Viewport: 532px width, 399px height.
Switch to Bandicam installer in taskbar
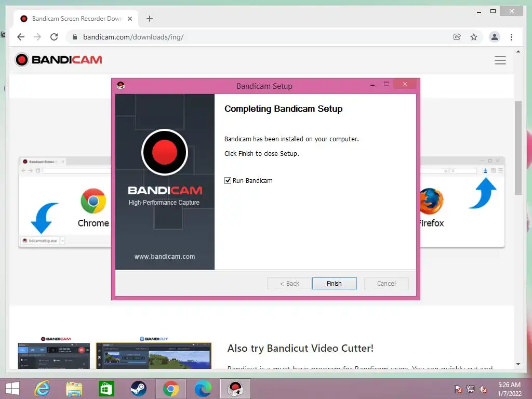point(235,389)
